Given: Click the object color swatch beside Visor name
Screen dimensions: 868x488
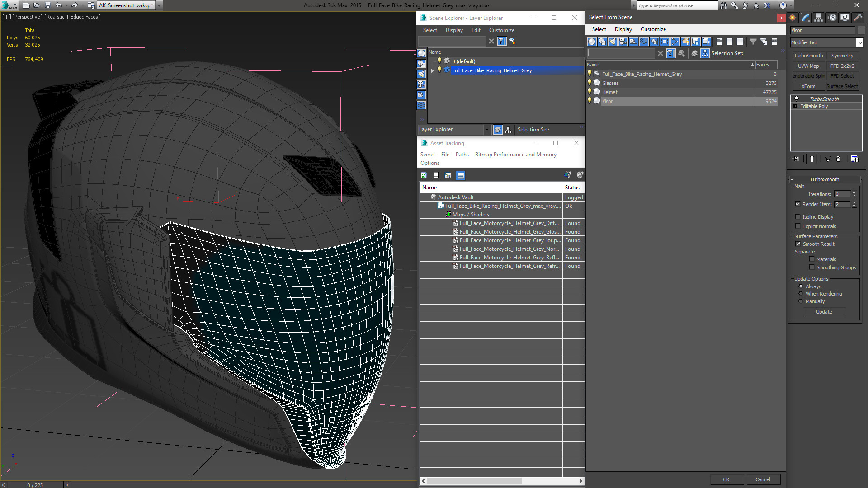Looking at the screenshot, I should pyautogui.click(x=861, y=30).
